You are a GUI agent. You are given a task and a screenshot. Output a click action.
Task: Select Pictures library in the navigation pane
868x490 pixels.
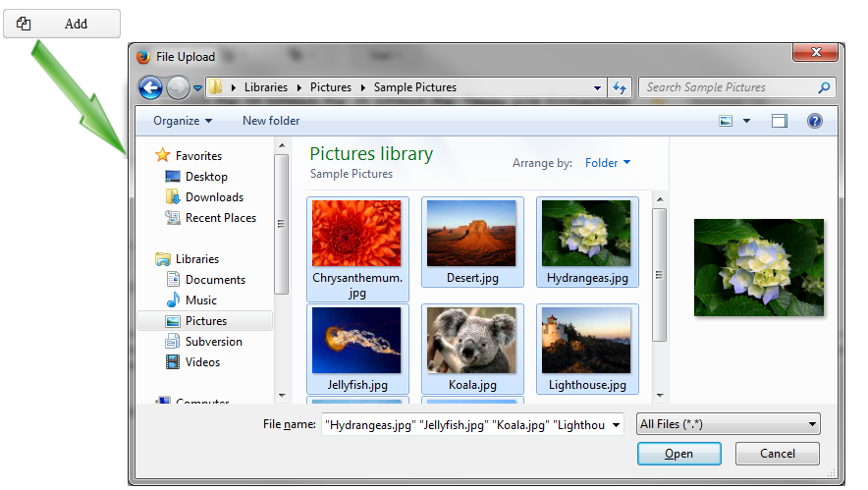[x=205, y=321]
